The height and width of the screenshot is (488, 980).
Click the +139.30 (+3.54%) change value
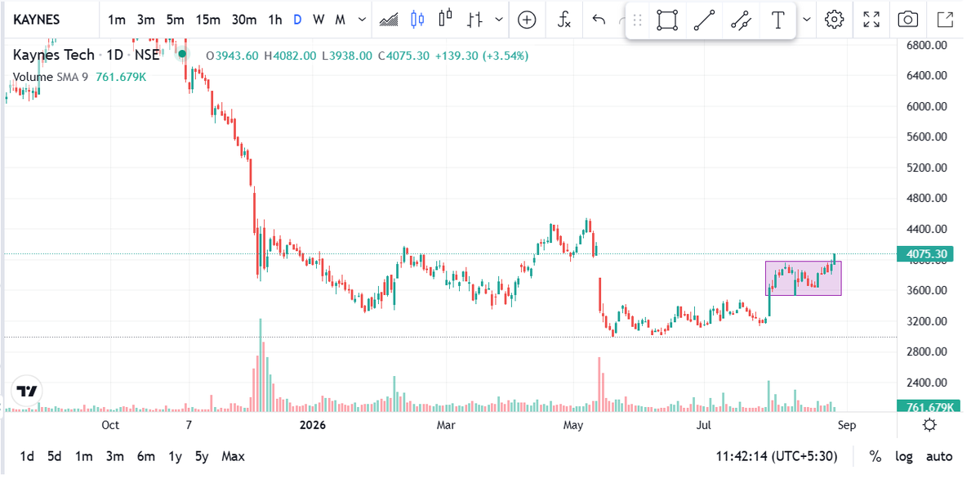pyautogui.click(x=481, y=56)
